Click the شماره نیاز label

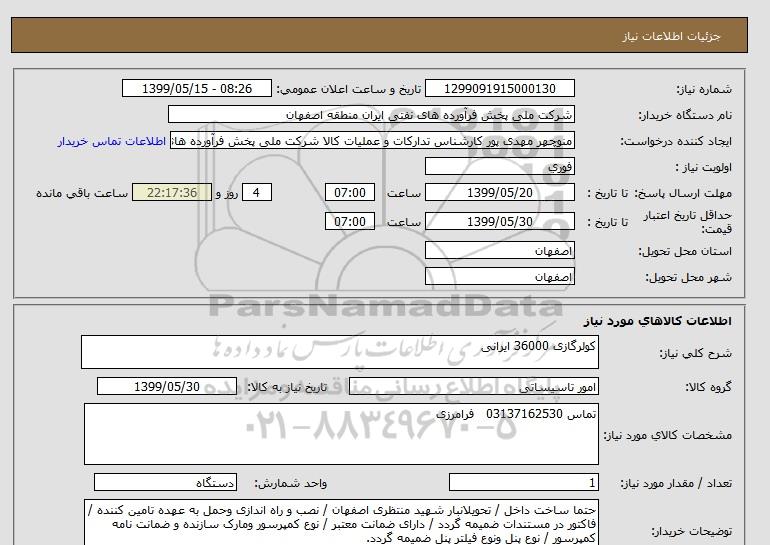(x=704, y=89)
